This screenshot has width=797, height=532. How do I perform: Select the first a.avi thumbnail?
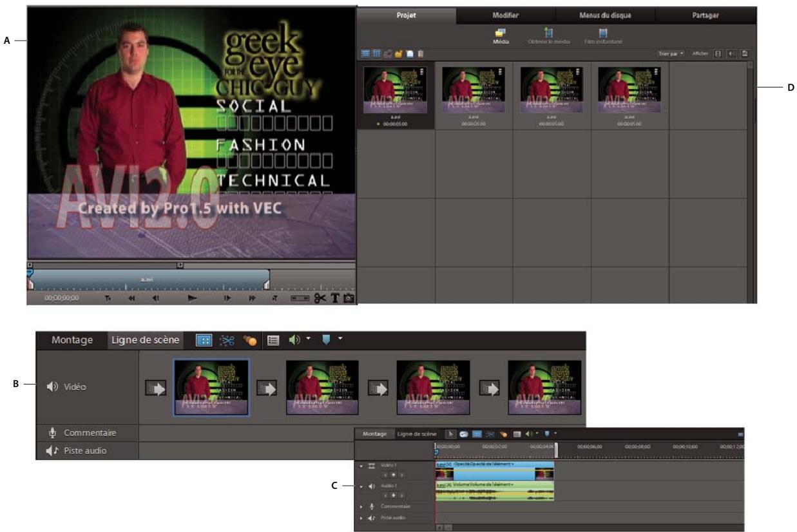point(396,90)
